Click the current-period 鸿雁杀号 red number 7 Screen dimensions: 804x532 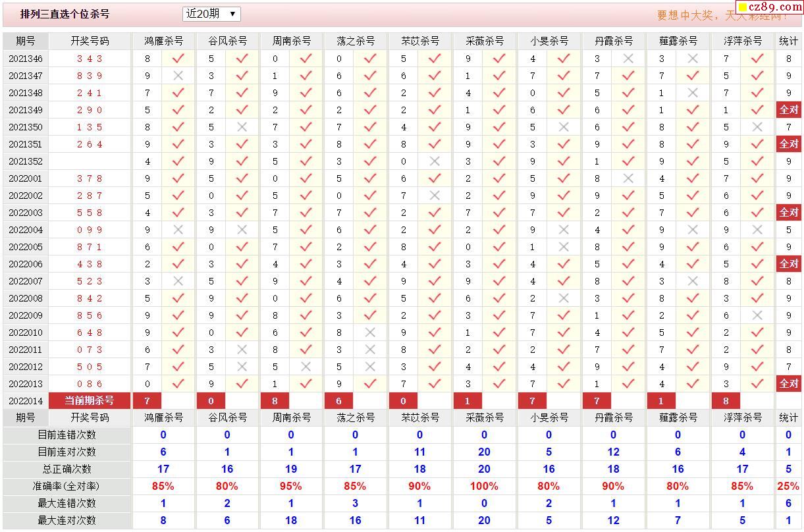[147, 400]
